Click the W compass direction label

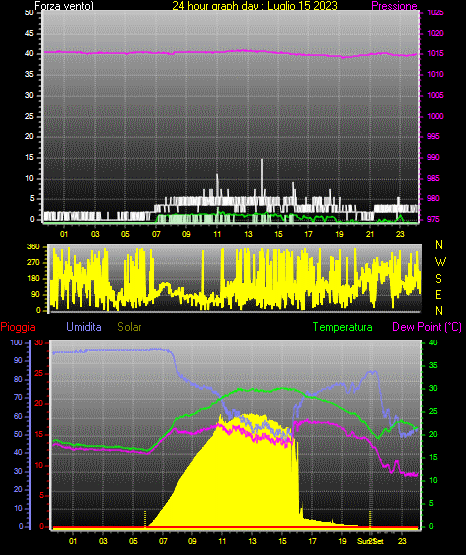point(440,262)
